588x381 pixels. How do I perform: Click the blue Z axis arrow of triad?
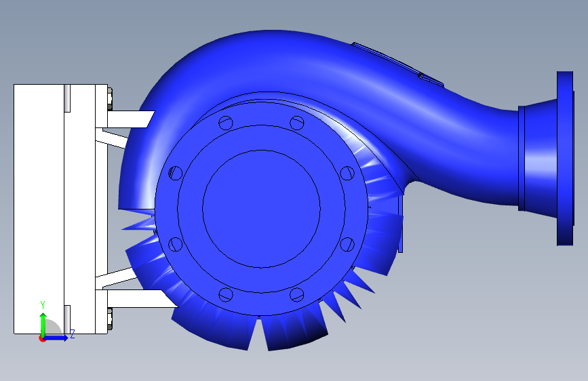tap(56, 338)
